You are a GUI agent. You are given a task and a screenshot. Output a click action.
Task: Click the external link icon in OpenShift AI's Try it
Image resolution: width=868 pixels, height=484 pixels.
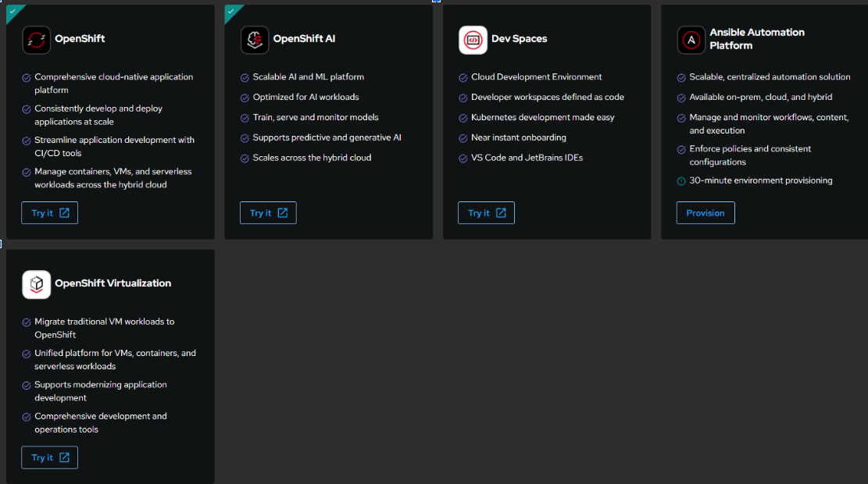click(x=283, y=213)
